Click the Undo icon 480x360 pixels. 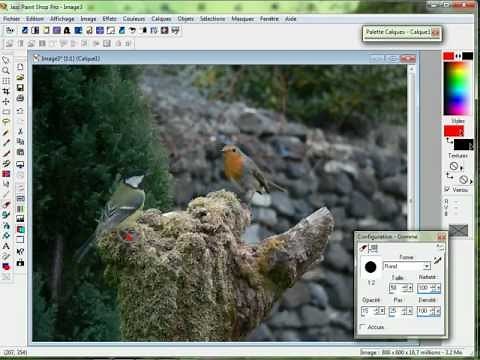tap(20, 111)
